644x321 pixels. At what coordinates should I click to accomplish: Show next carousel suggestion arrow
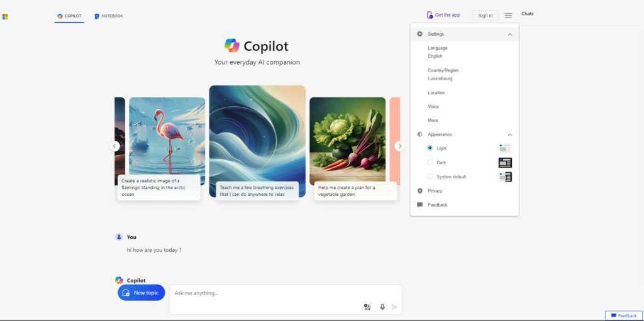tap(399, 146)
